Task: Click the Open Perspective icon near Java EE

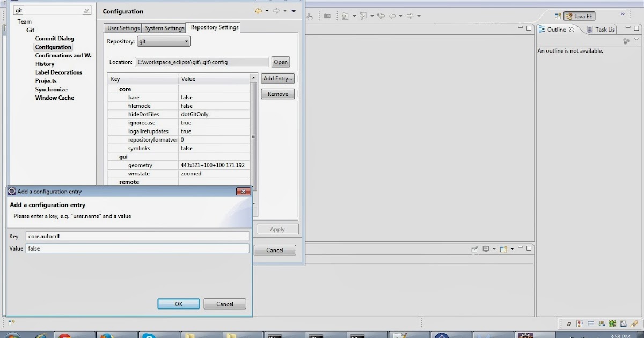Action: [x=559, y=16]
